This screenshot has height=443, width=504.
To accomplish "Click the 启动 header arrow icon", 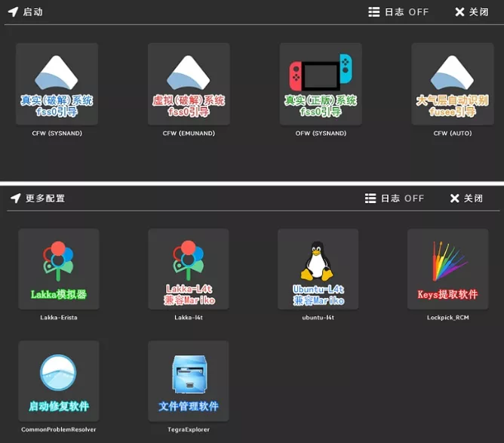I will point(13,12).
